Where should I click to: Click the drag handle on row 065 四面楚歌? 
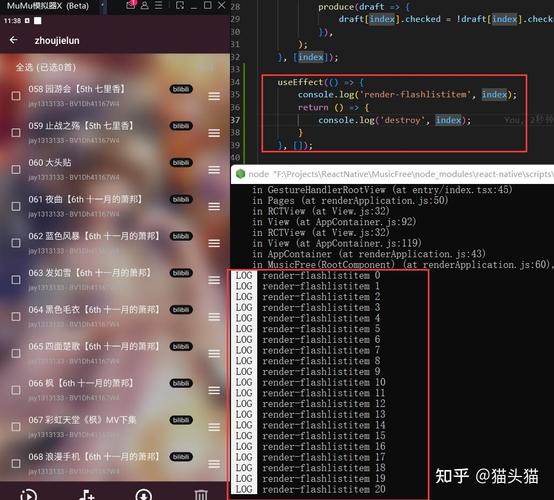pos(214,353)
